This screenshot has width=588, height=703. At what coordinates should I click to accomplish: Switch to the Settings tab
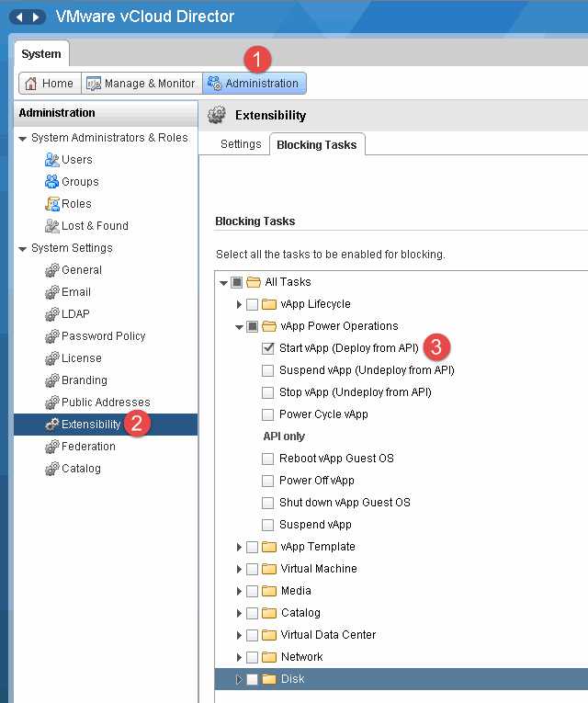tap(241, 144)
